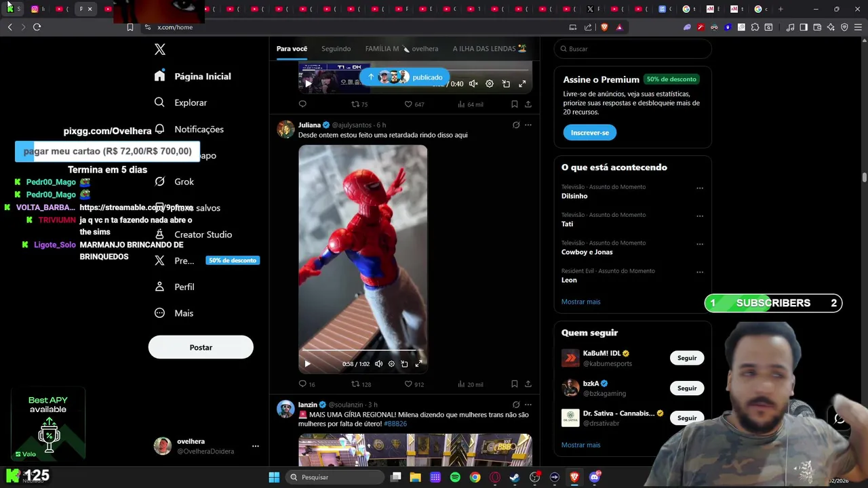Click Grok icon on Juliana's post
The image size is (868, 488).
(516, 125)
